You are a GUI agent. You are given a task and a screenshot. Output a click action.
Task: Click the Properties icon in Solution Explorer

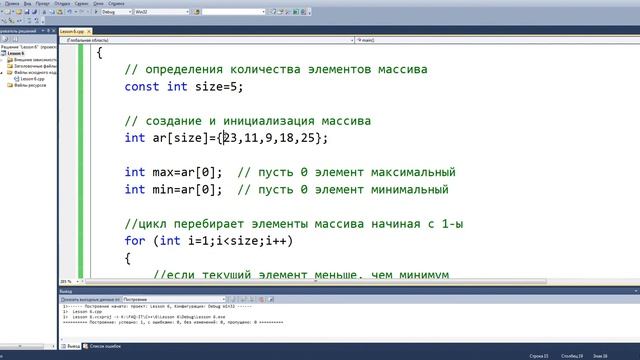coord(5,39)
